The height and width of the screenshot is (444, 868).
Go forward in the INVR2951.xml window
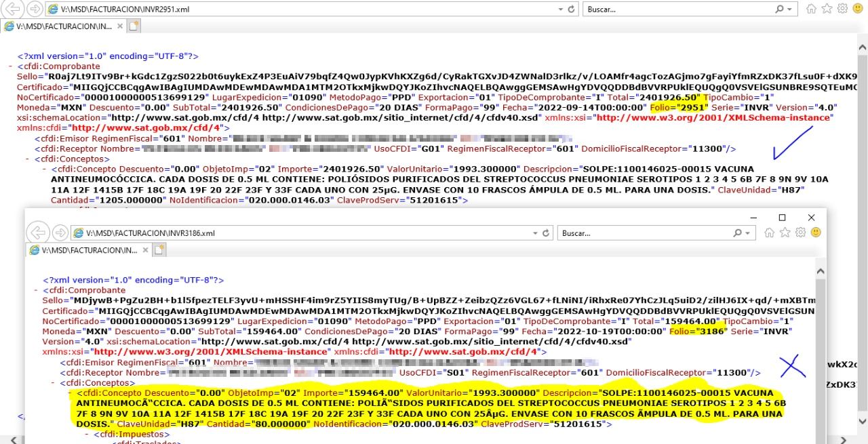(34, 9)
